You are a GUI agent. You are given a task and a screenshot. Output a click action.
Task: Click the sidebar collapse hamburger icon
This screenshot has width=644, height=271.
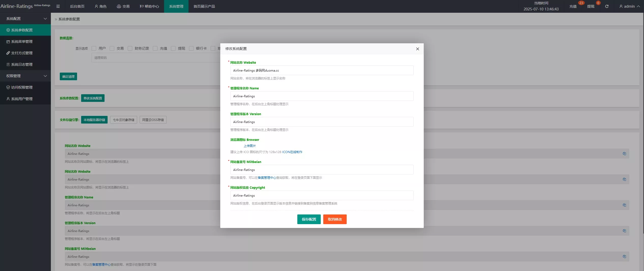click(58, 6)
